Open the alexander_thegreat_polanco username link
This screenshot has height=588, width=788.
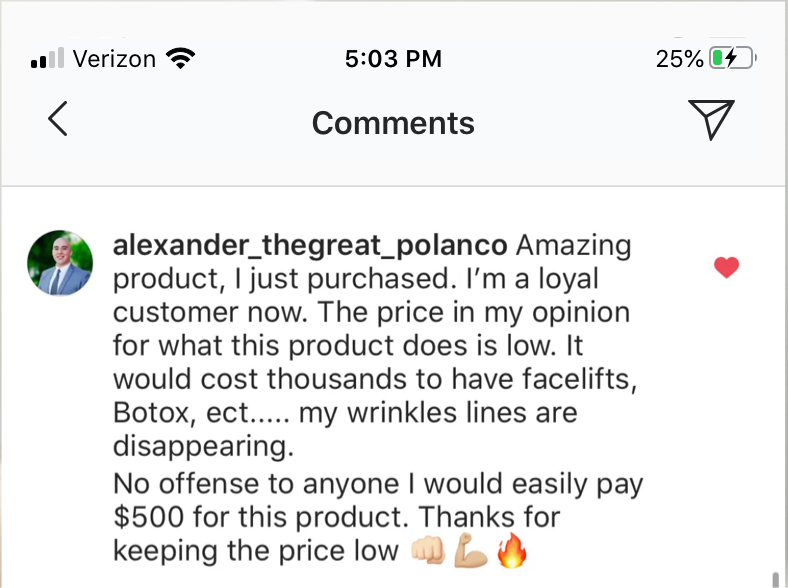(x=311, y=245)
